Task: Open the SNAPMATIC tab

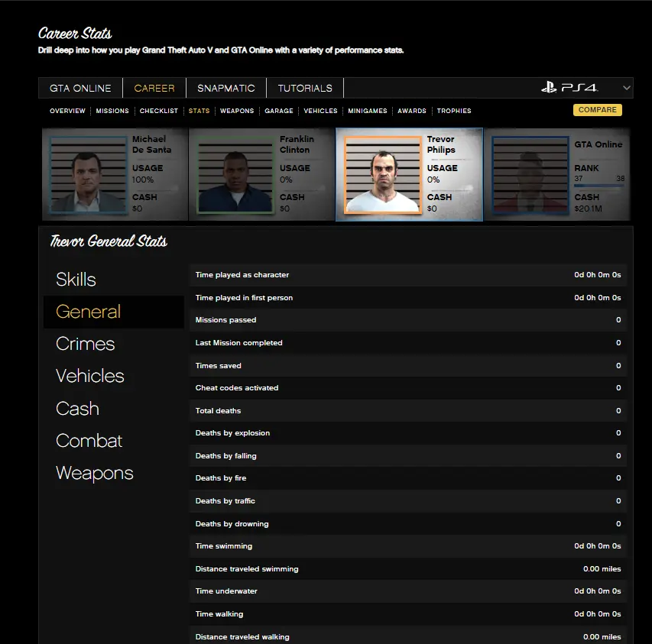Action: [x=226, y=88]
